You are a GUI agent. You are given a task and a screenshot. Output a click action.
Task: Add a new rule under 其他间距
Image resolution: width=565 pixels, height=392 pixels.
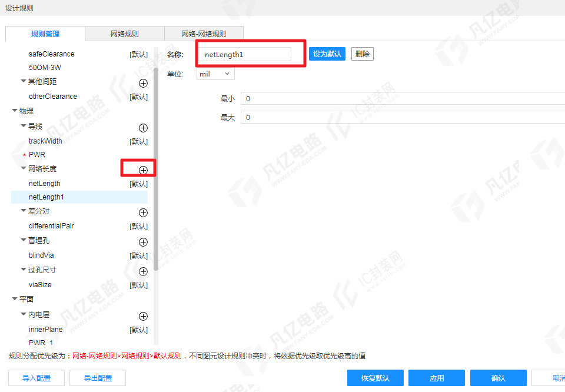143,83
